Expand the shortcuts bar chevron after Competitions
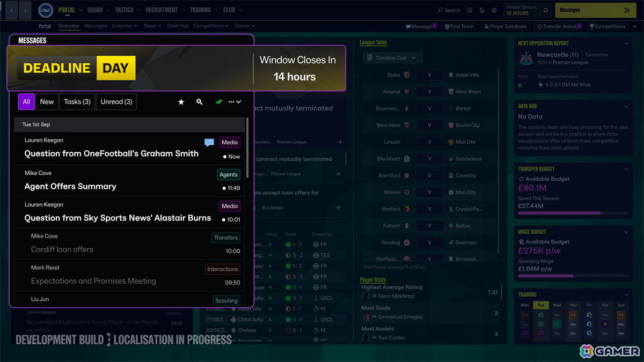 [x=635, y=26]
